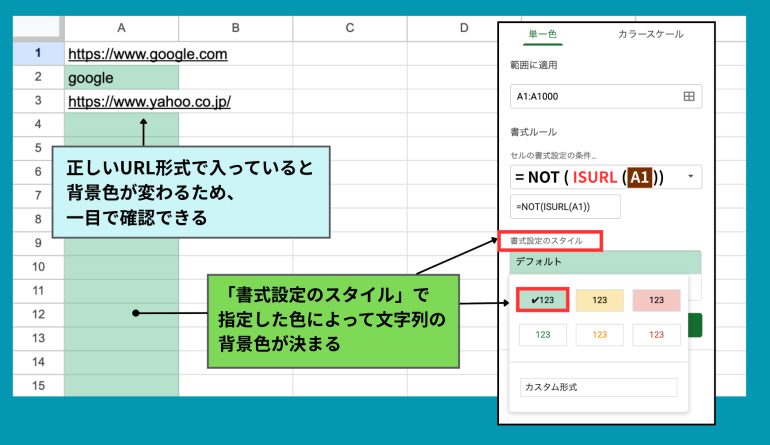Select row 9 header
This screenshot has height=445, width=770.
tap(38, 244)
